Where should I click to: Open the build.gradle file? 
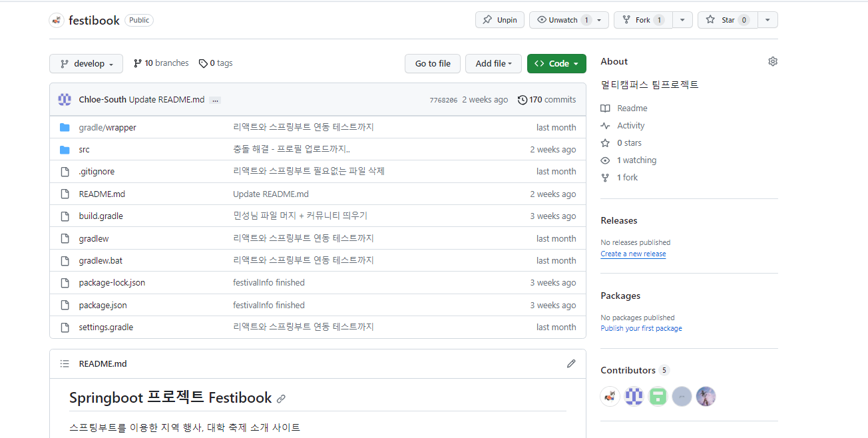click(x=101, y=216)
